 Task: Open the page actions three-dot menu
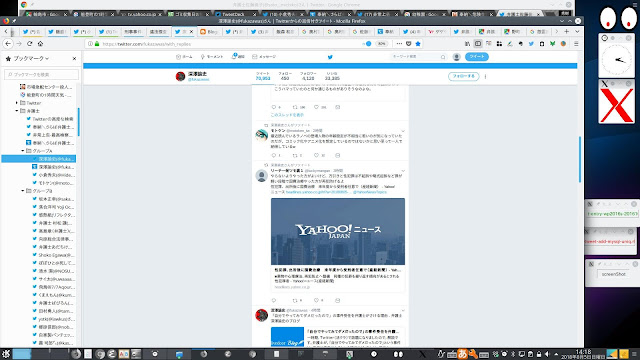399,44
